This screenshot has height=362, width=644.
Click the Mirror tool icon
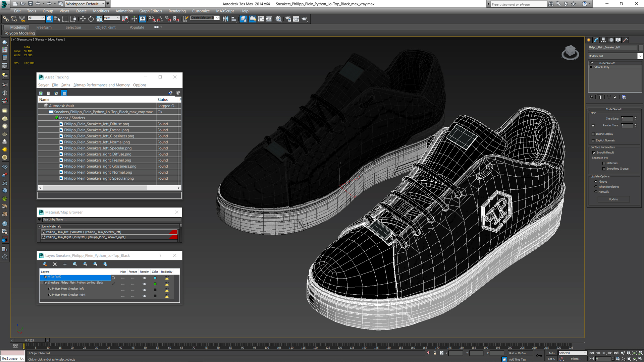tap(225, 19)
